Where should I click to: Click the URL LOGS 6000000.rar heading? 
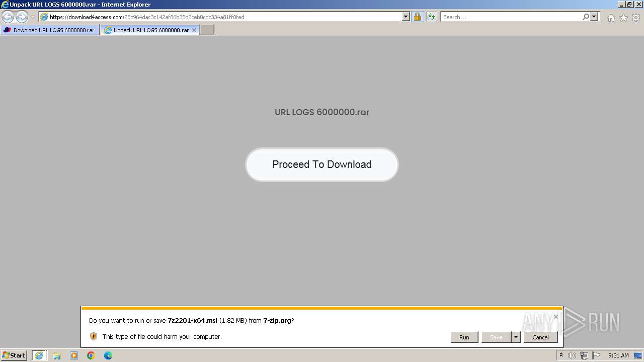tap(322, 112)
